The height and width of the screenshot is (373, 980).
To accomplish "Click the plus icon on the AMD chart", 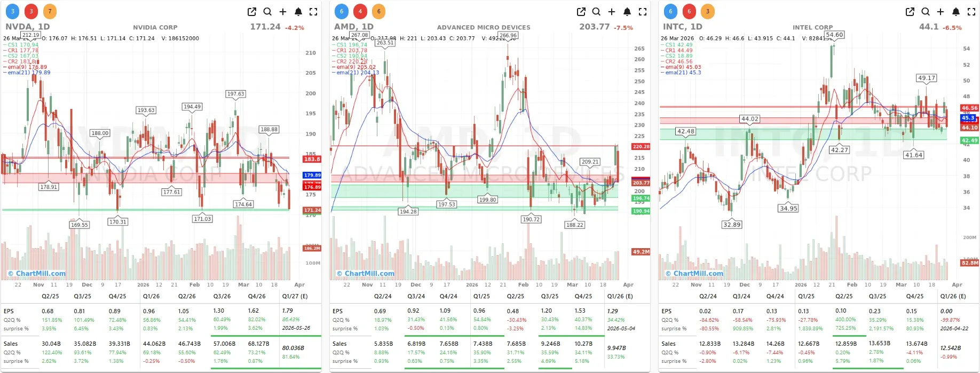I will pos(612,12).
